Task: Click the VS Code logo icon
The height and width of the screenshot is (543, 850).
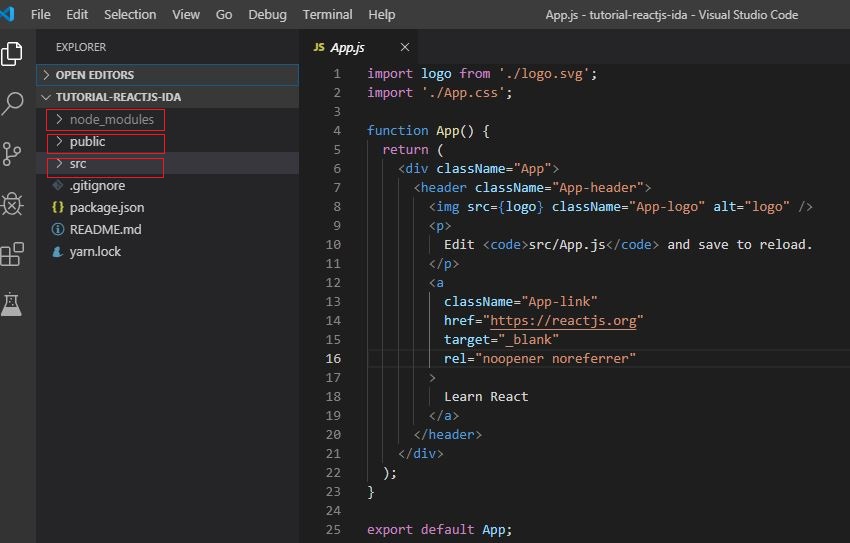Action: point(8,14)
